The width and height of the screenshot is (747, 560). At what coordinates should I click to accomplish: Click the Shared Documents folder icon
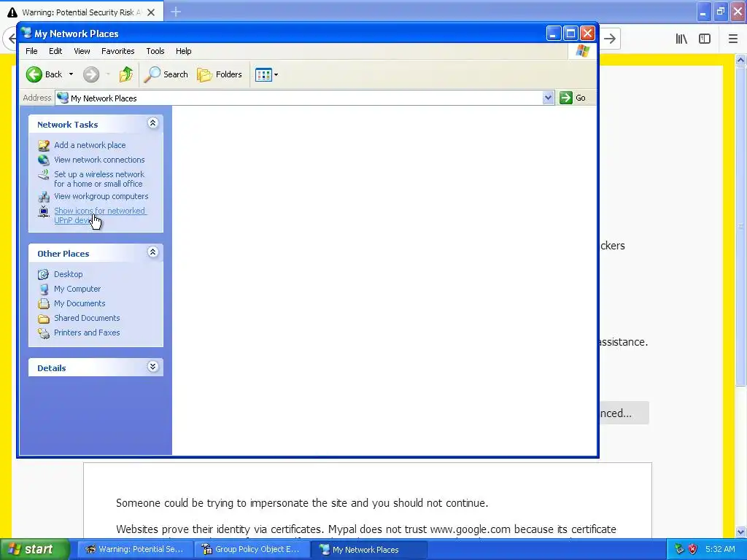pyautogui.click(x=43, y=319)
